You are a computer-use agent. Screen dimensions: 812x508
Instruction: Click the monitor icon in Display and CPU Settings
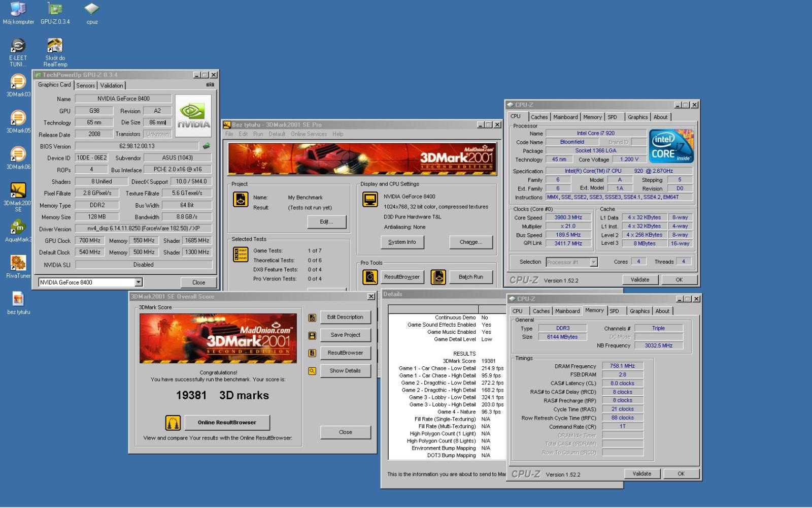[370, 199]
